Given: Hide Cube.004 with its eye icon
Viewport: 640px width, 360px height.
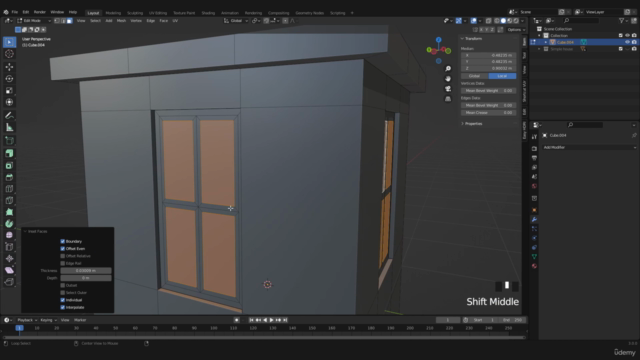Looking at the screenshot, I should tap(627, 42).
